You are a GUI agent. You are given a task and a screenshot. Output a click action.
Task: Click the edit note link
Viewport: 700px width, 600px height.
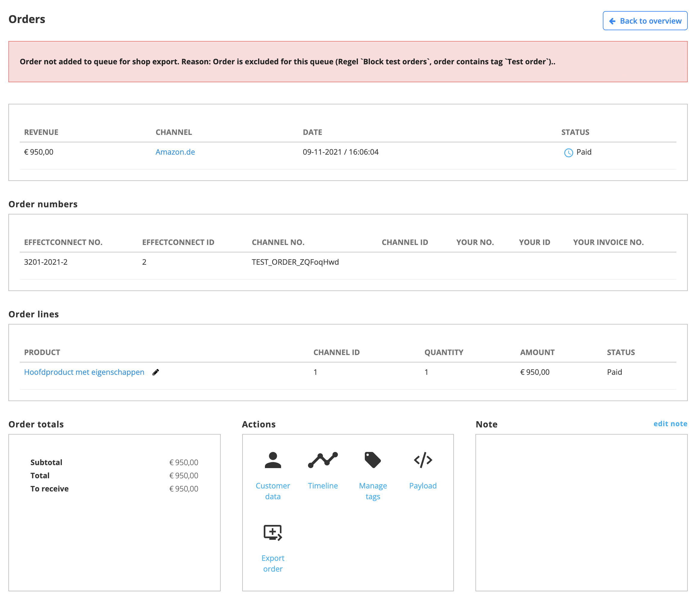coord(670,424)
